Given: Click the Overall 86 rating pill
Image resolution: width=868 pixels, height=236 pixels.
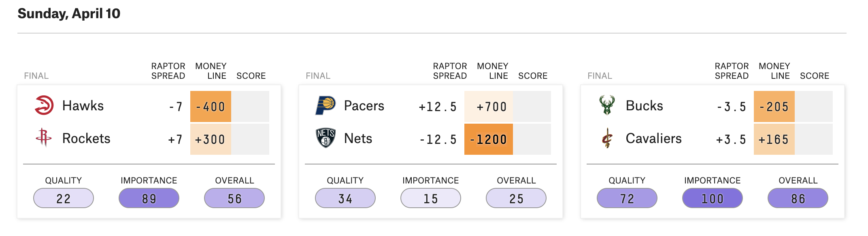Looking at the screenshot, I should [798, 198].
